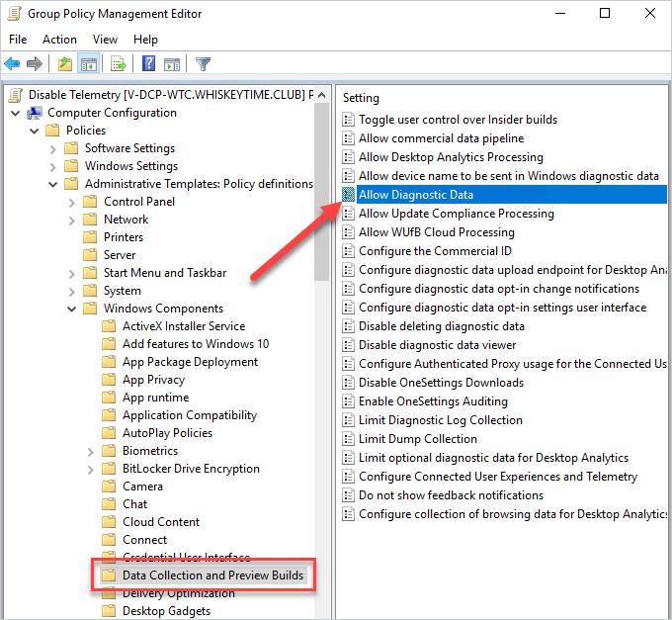The width and height of the screenshot is (672, 620).
Task: Click the icon beside Disable OneSettings Downloads
Action: [349, 383]
